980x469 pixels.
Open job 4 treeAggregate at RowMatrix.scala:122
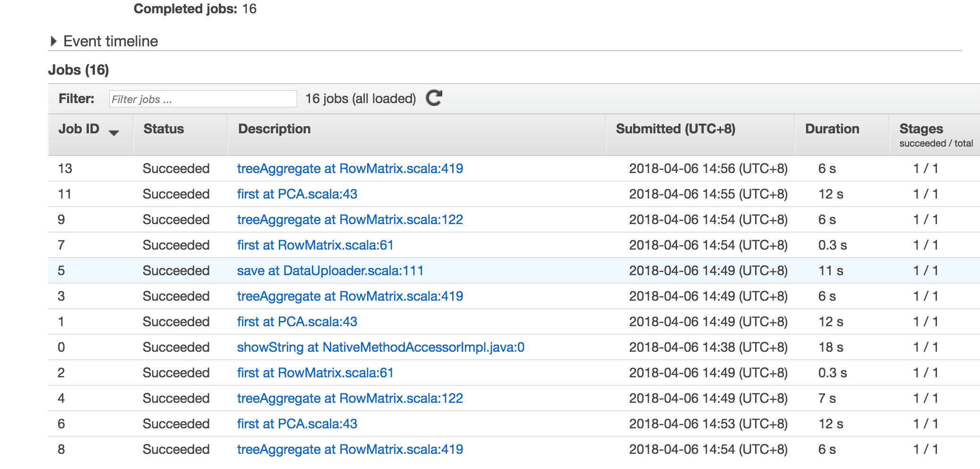pyautogui.click(x=350, y=399)
